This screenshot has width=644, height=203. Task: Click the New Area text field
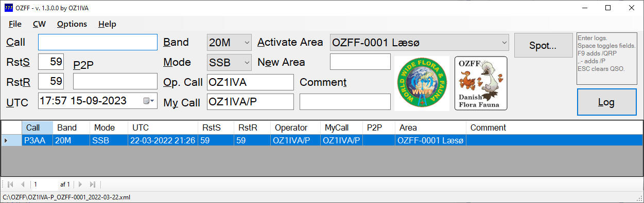(360, 62)
